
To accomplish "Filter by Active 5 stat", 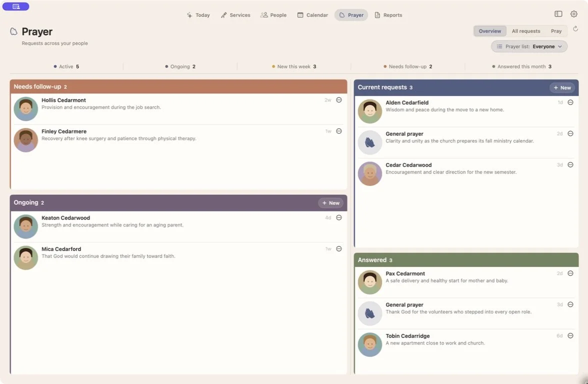I will coord(66,66).
